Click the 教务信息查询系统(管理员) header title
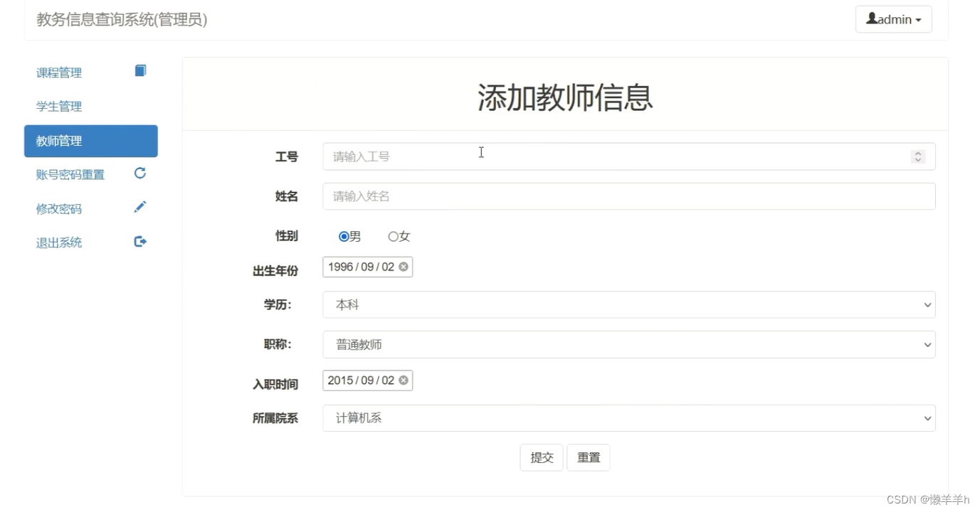Viewport: 980px width, 512px height. [122, 19]
